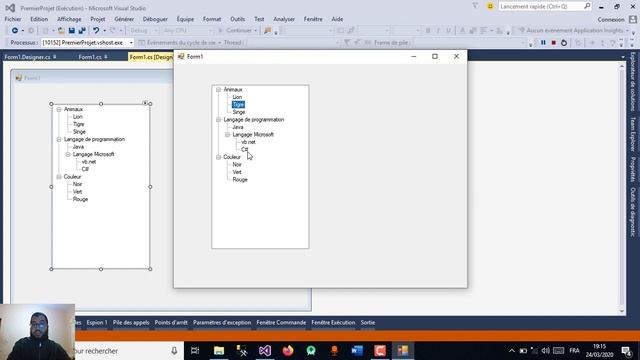Click the account avatar icon beside Connexion
Viewport: 640px width, 360px height.
(x=633, y=19)
